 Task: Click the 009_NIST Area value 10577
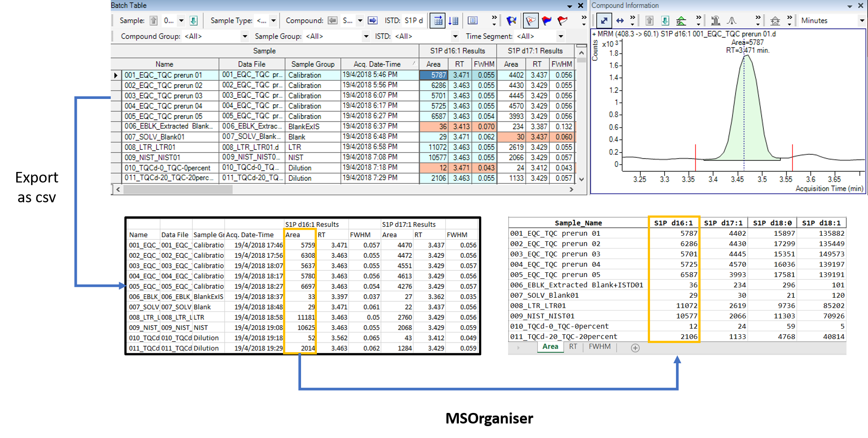pyautogui.click(x=433, y=157)
